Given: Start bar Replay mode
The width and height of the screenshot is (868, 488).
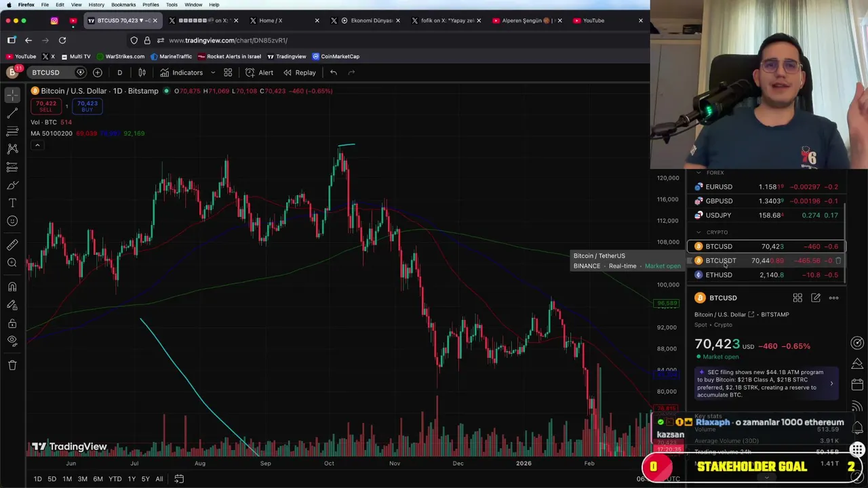Looking at the screenshot, I should pyautogui.click(x=299, y=73).
